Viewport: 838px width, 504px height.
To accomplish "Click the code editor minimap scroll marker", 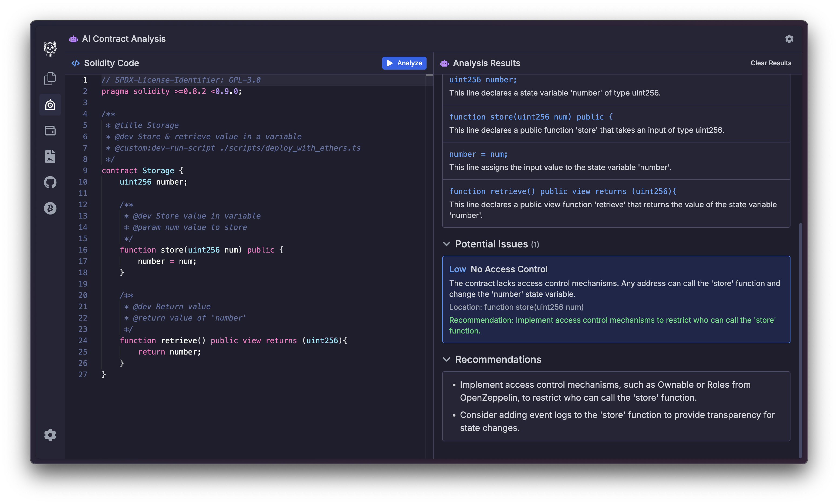I will pos(429,75).
